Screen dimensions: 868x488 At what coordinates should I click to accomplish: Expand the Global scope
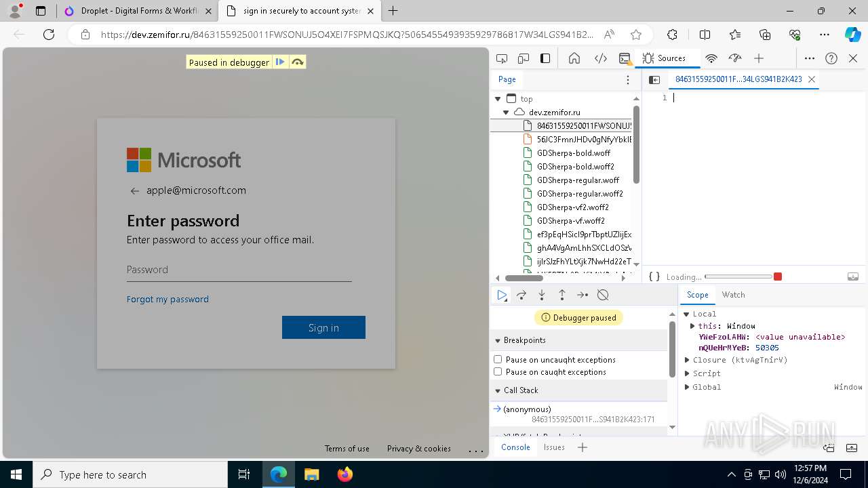[x=687, y=387]
